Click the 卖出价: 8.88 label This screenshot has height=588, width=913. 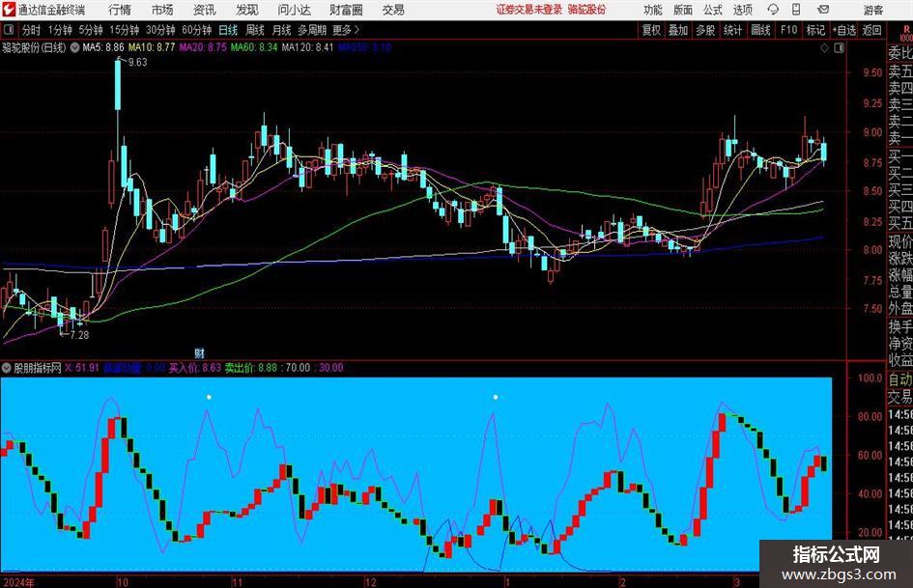[x=251, y=368]
